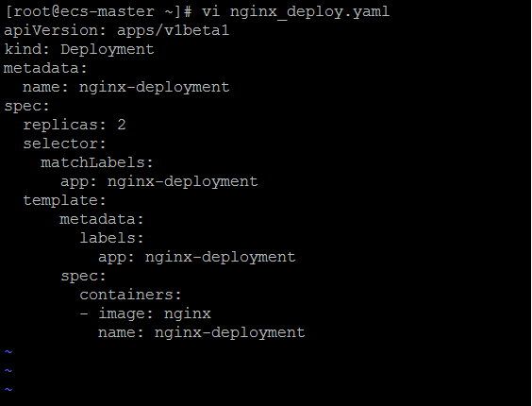Click the selector: key
The image size is (532, 406).
point(65,144)
